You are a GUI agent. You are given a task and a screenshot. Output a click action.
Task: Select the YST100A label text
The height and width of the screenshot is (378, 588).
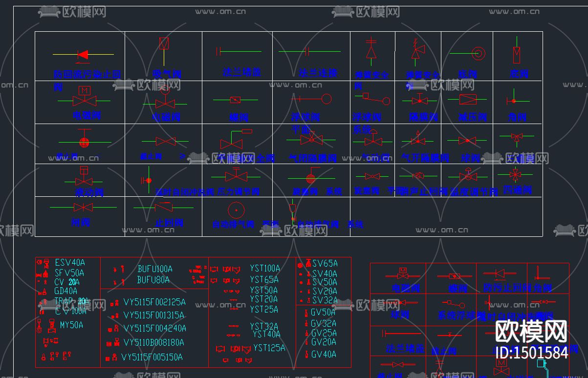tap(264, 268)
